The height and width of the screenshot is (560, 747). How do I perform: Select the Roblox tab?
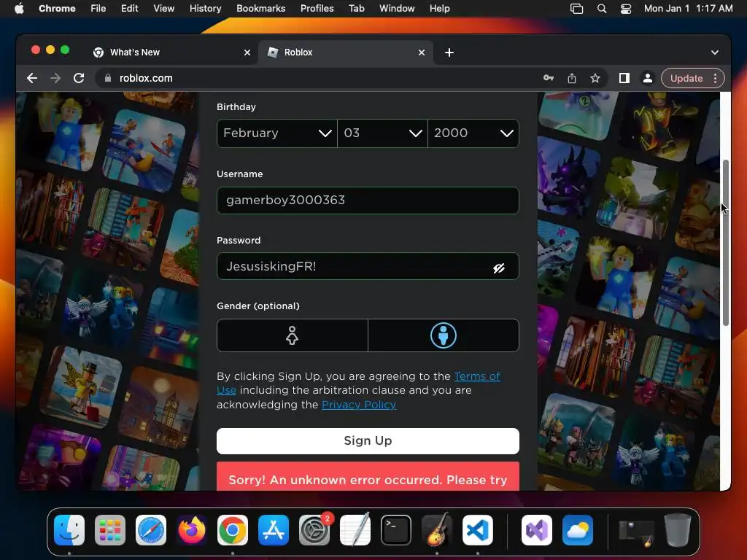pos(346,52)
